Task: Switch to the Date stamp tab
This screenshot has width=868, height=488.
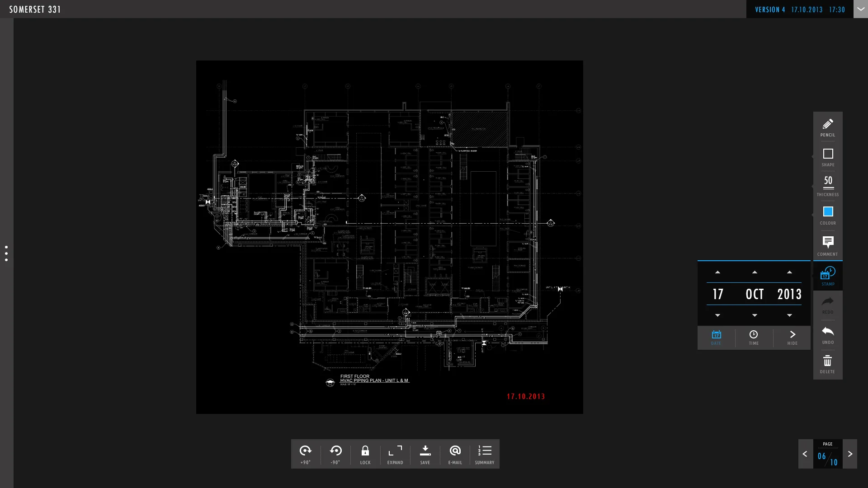Action: pyautogui.click(x=716, y=338)
